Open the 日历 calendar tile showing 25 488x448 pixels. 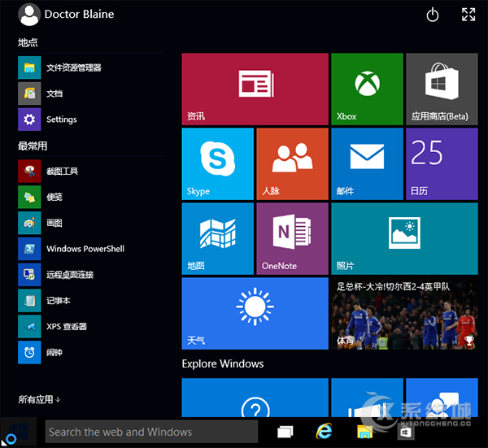coord(442,164)
